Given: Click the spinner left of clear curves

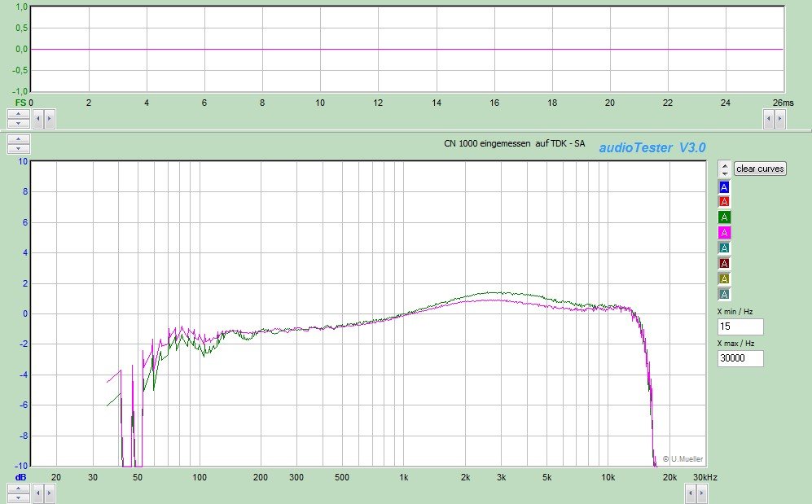Looking at the screenshot, I should [724, 169].
